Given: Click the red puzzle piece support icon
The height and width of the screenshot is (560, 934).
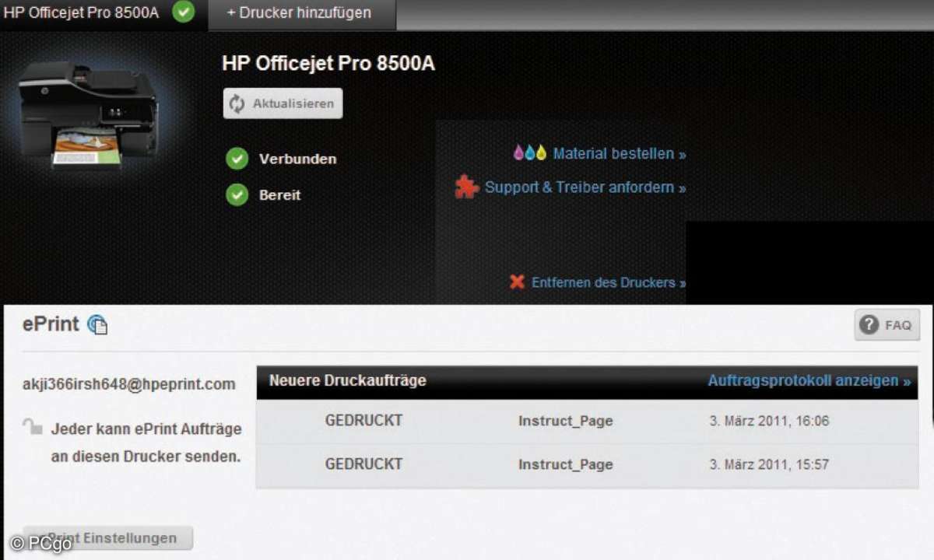Looking at the screenshot, I should point(467,187).
